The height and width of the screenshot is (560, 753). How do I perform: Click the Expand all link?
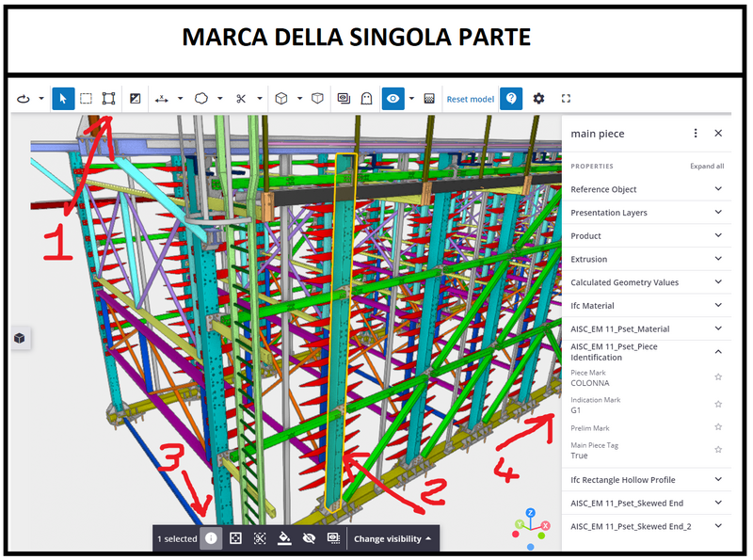point(707,167)
